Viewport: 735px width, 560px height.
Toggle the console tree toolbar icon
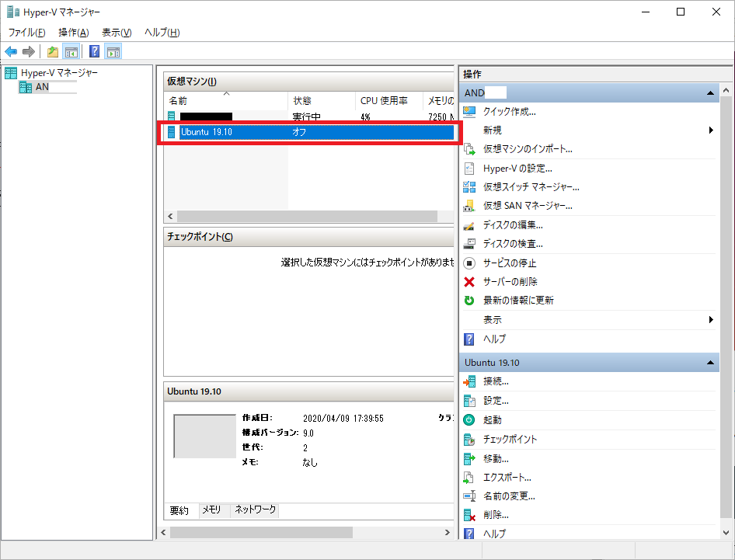click(71, 51)
